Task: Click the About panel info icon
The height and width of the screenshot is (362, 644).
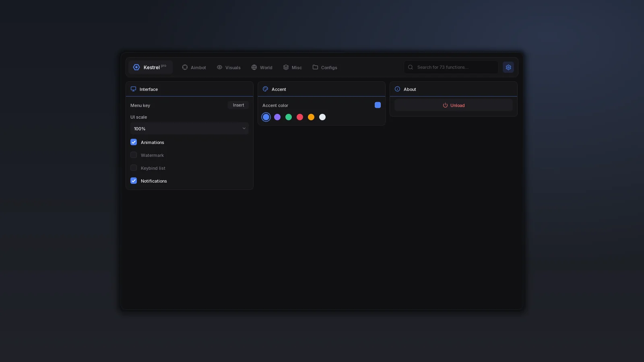Action: click(x=397, y=89)
